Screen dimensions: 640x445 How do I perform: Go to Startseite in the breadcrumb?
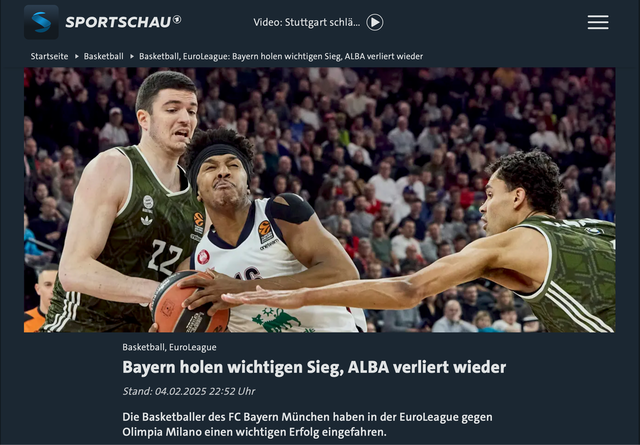point(49,56)
